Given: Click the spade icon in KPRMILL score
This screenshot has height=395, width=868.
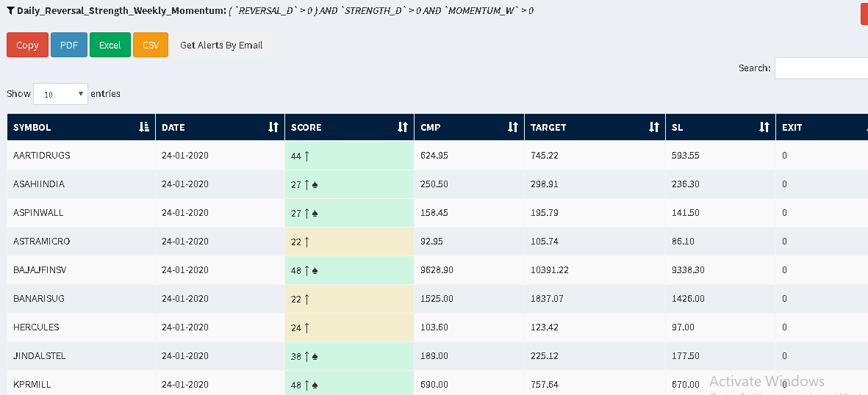Looking at the screenshot, I should point(315,385).
